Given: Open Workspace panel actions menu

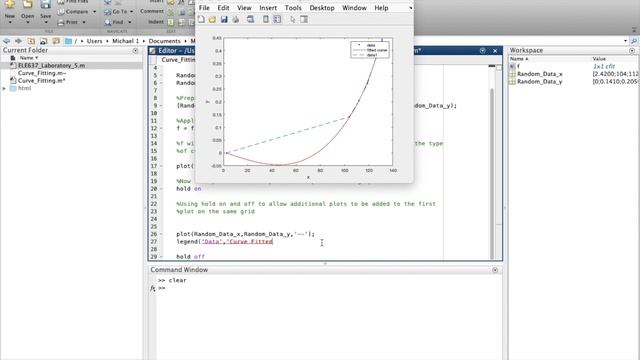Looking at the screenshot, I should tap(632, 51).
